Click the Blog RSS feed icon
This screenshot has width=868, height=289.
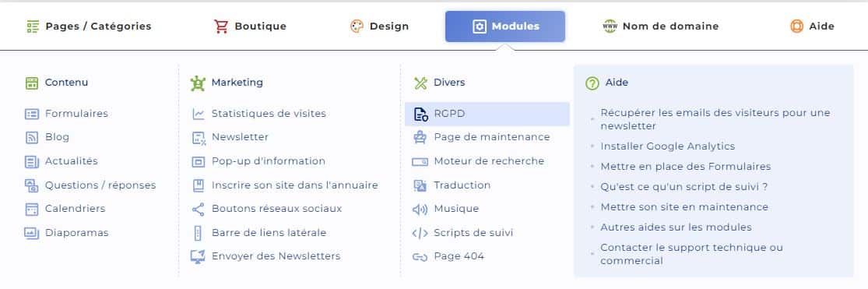(32, 137)
